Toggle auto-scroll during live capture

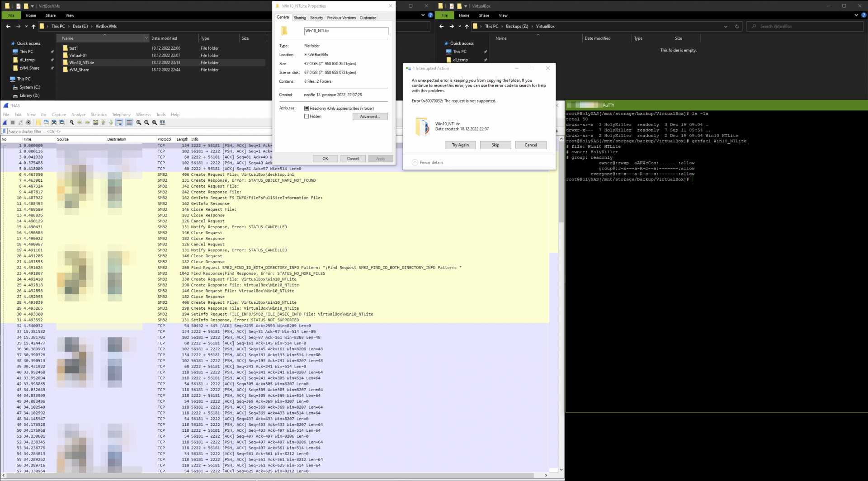[119, 123]
